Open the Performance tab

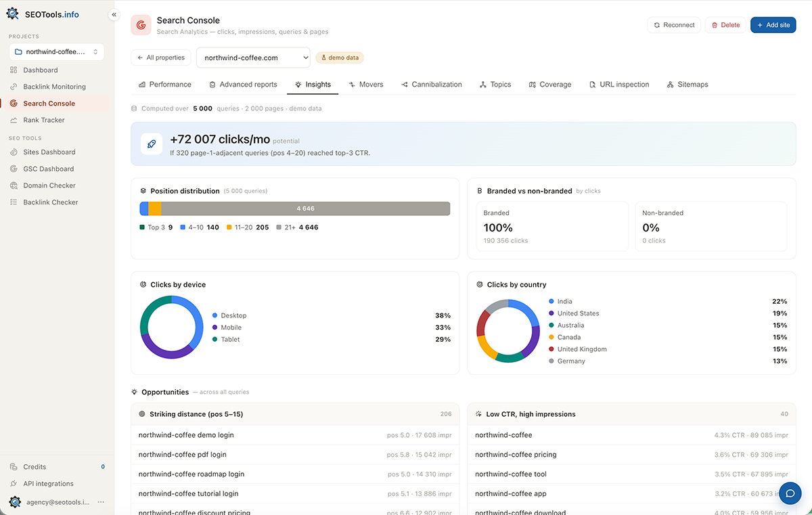point(165,85)
